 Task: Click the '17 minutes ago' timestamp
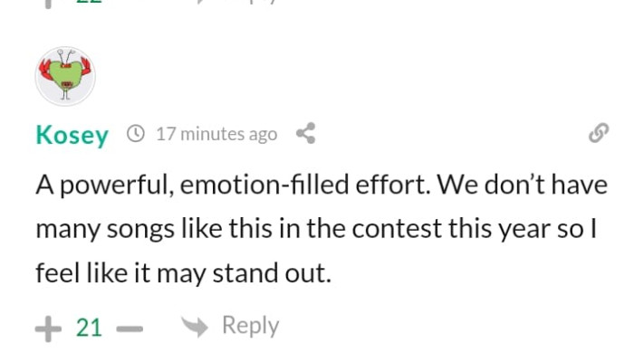point(216,135)
